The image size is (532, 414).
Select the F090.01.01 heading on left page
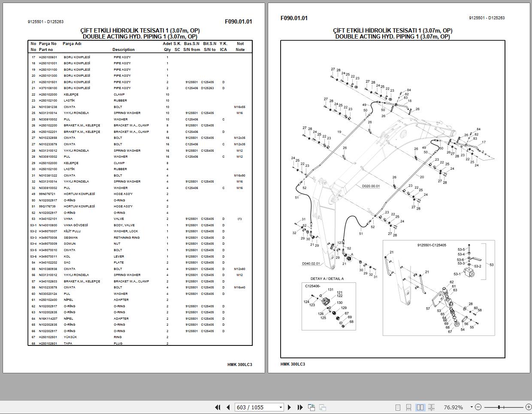coord(239,21)
